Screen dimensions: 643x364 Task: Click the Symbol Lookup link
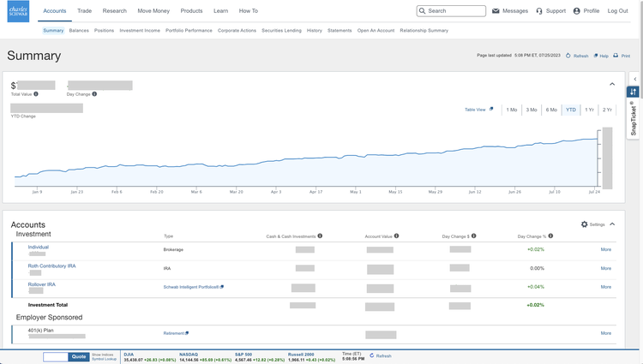104,359
